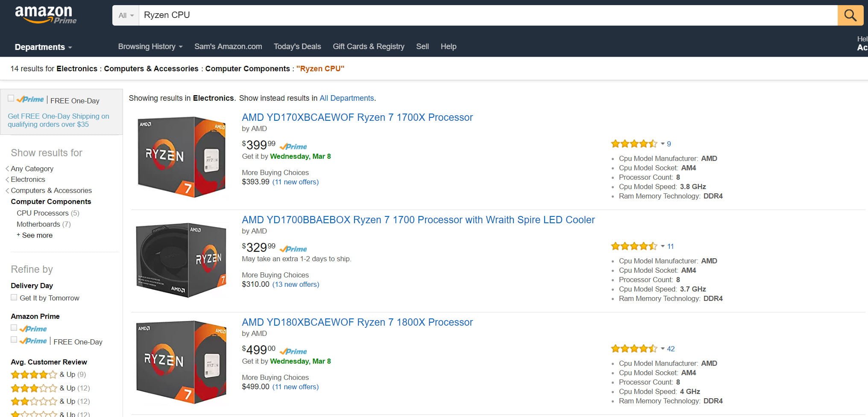Click Prime badge next to $329.99
The width and height of the screenshot is (868, 417).
click(x=293, y=249)
